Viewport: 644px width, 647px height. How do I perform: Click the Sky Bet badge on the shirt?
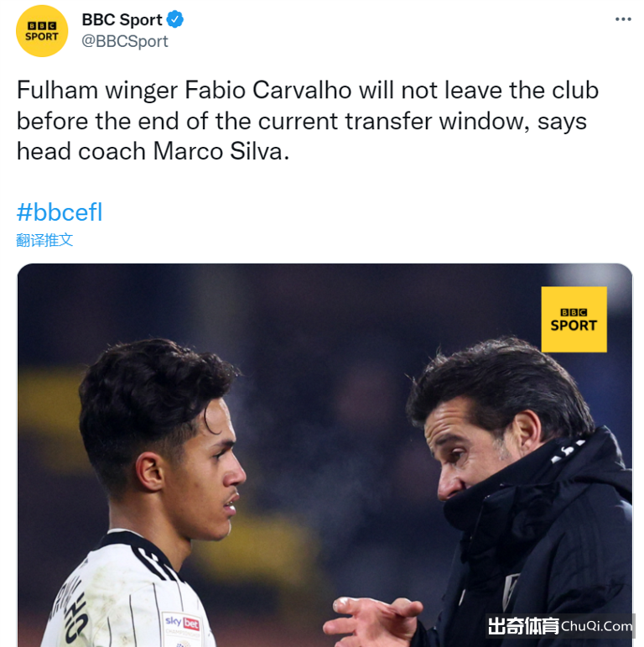pos(182,623)
